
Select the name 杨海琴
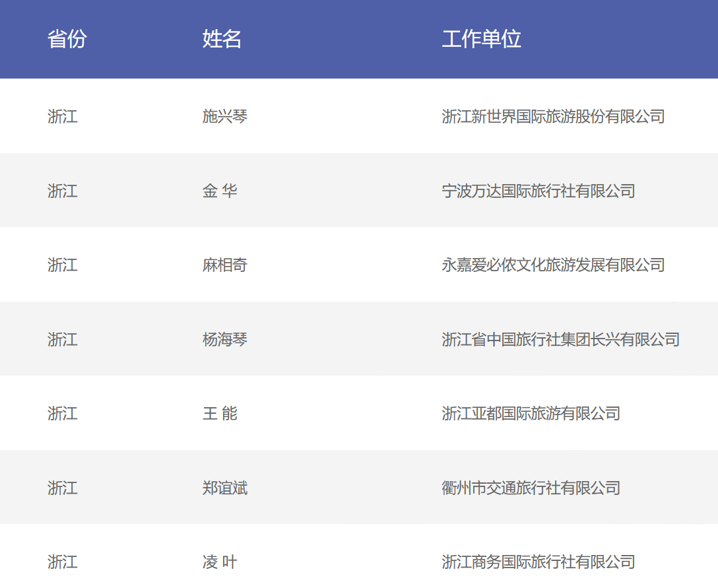pos(225,339)
